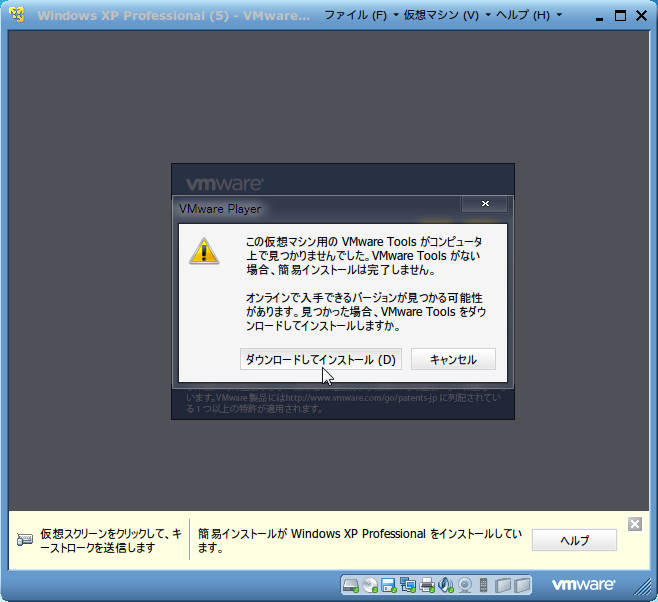Open the 仮想マシン (V) menu
658x602 pixels.
(x=441, y=16)
